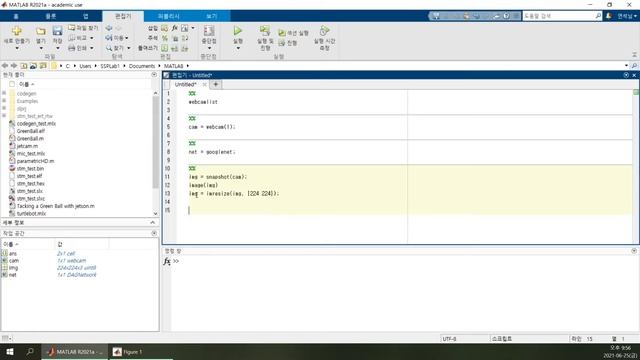Click the folder back arrow in the address bar
The width and height of the screenshot is (640, 360).
[5, 66]
